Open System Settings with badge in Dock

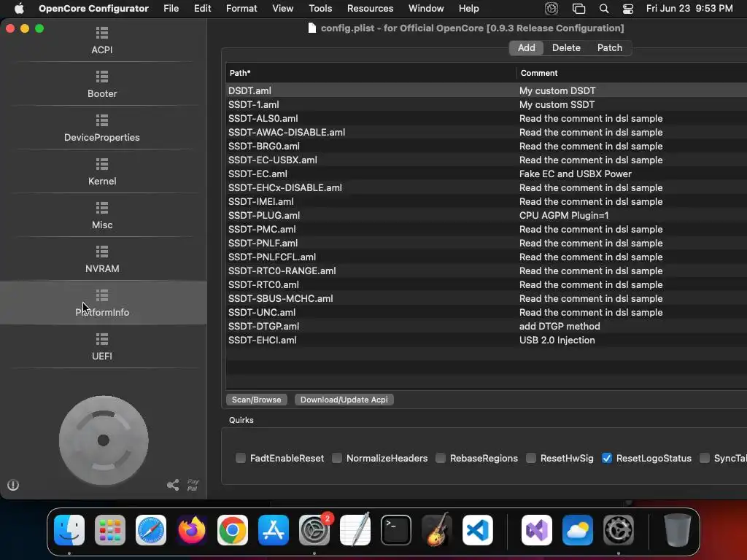[x=314, y=530]
